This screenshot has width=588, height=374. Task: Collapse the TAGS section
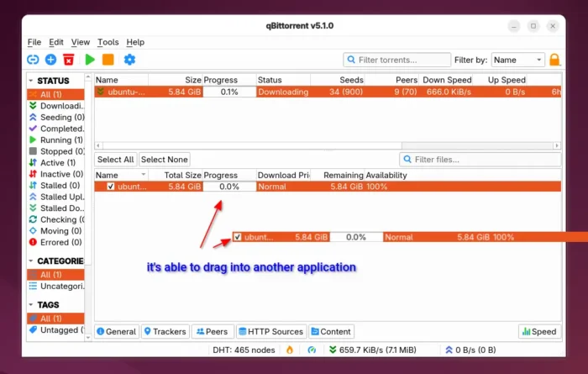[x=31, y=304]
